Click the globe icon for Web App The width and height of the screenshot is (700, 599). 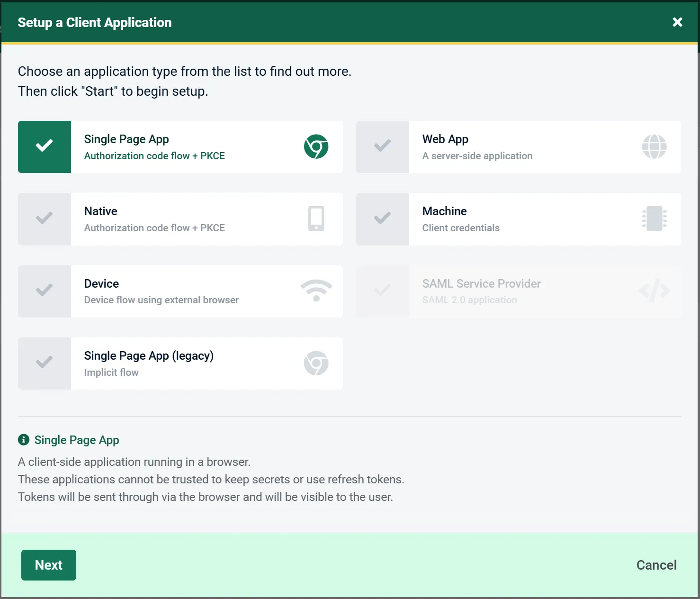655,146
